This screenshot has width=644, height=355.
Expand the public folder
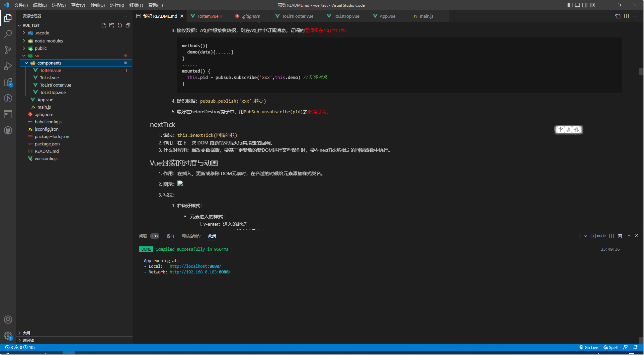(76, 48)
